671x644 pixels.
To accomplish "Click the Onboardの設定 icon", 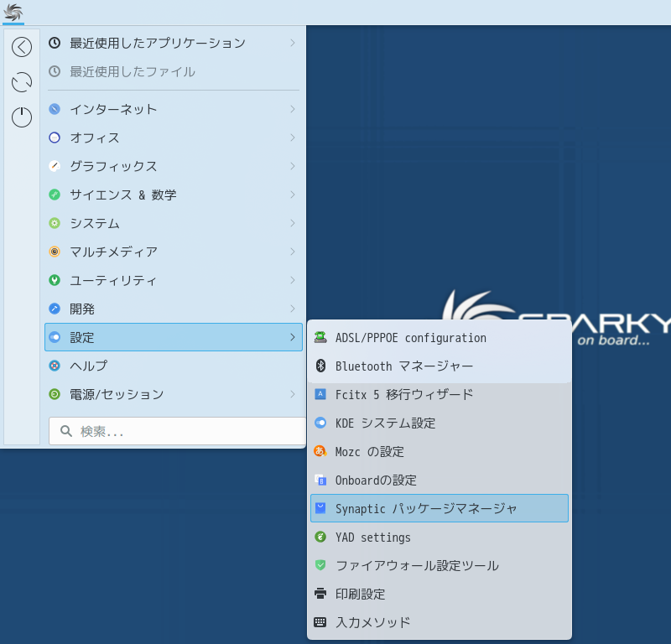I will pos(320,480).
